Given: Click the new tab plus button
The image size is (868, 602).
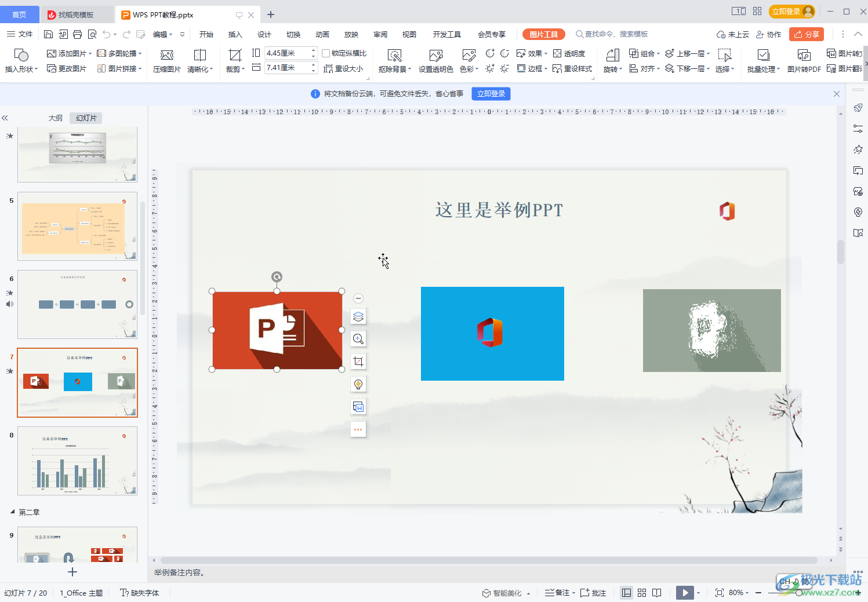Looking at the screenshot, I should coord(271,14).
